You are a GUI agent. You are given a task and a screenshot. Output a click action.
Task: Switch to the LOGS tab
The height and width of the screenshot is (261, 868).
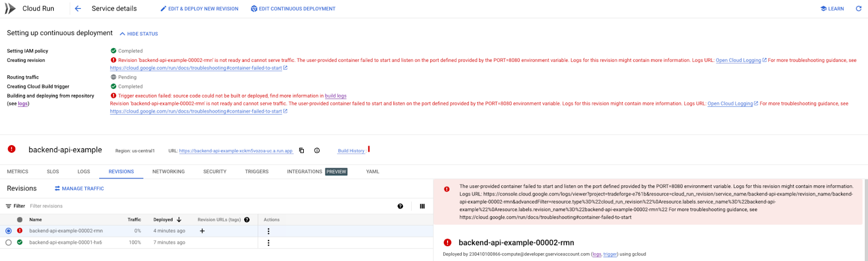[84, 172]
